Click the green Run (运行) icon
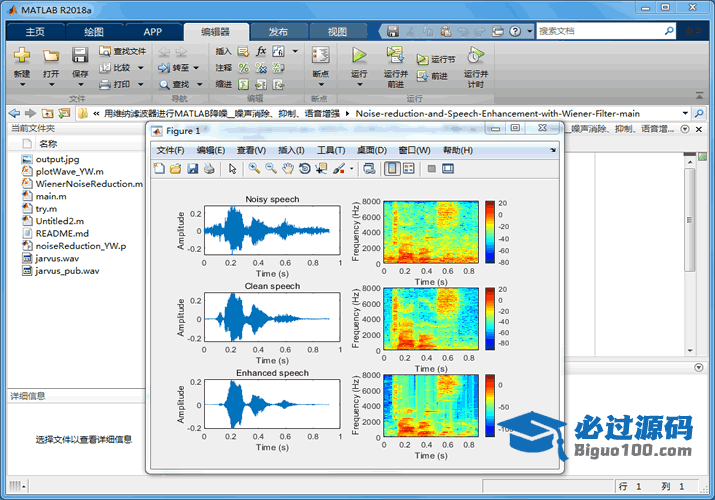 tap(359, 55)
